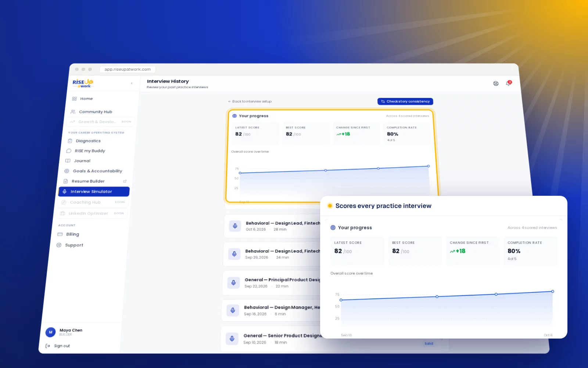Open the notifications bell icon

point(509,83)
